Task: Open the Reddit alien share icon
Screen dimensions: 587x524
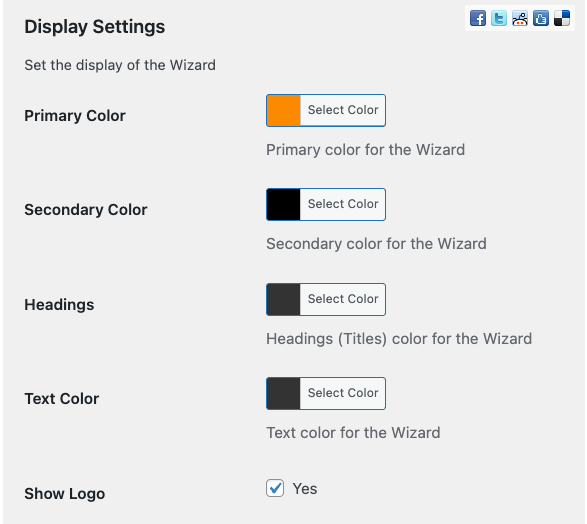Action: [520, 18]
